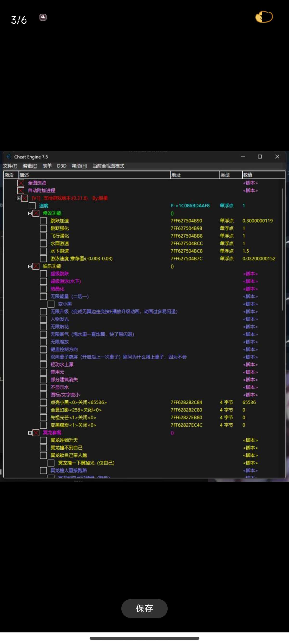
Task: Click address 7FF627504B90
Action: coord(186,221)
